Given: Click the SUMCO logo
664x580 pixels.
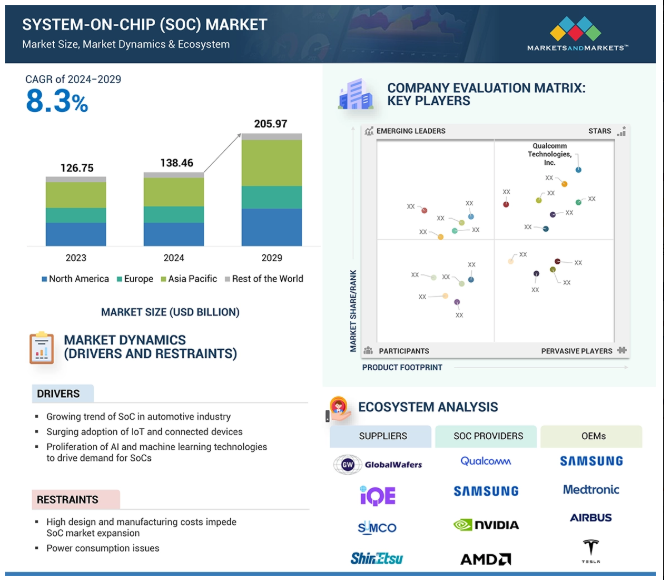Looking at the screenshot, I should 377,528.
